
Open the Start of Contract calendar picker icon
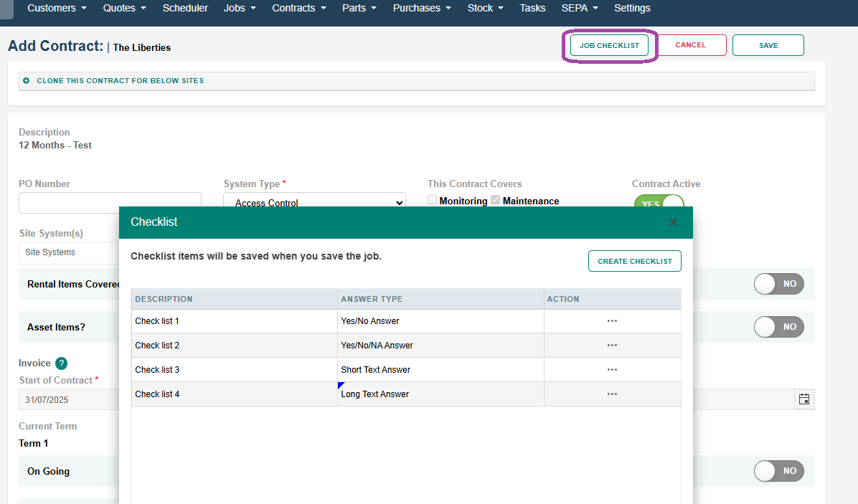click(804, 399)
